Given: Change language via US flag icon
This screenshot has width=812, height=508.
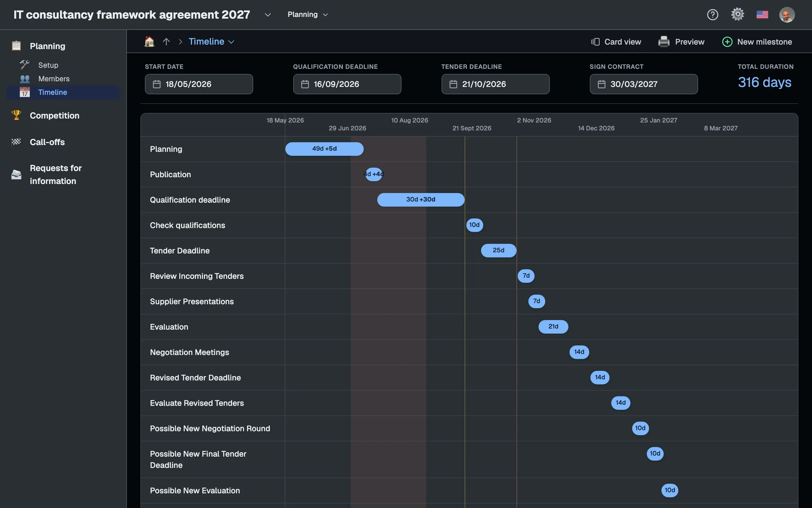Looking at the screenshot, I should coord(762,14).
